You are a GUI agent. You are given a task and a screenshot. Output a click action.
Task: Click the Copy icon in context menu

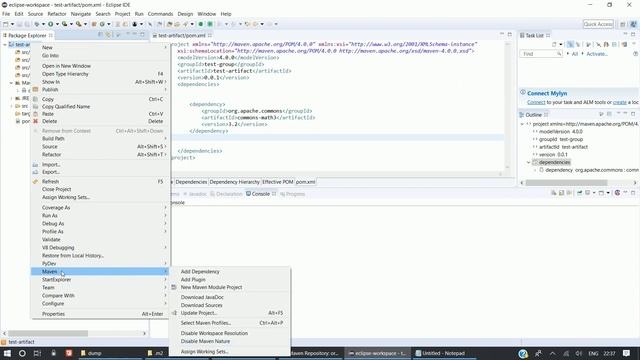[36, 99]
